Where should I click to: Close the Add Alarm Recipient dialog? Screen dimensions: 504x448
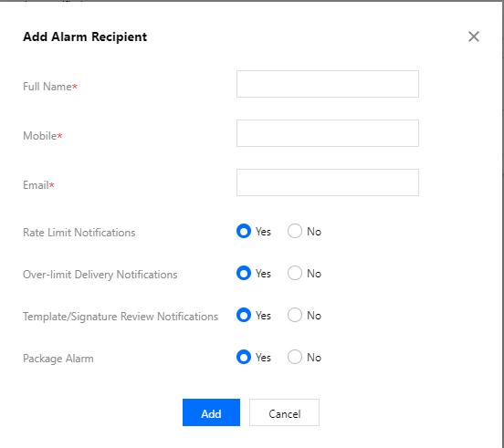(474, 36)
